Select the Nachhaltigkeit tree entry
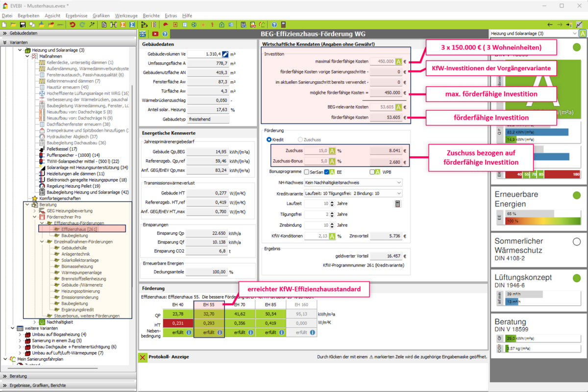The image size is (588, 392). [x=60, y=322]
